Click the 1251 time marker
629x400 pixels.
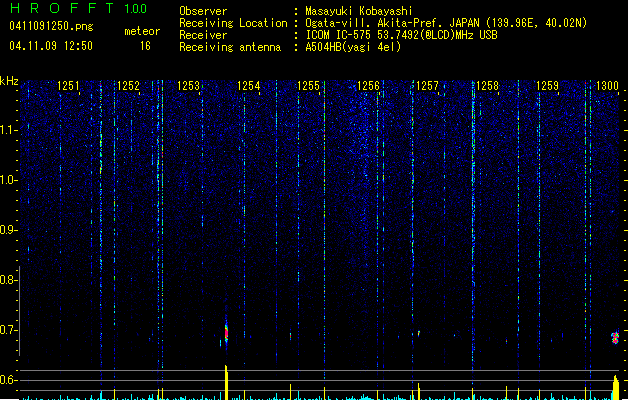[68, 86]
